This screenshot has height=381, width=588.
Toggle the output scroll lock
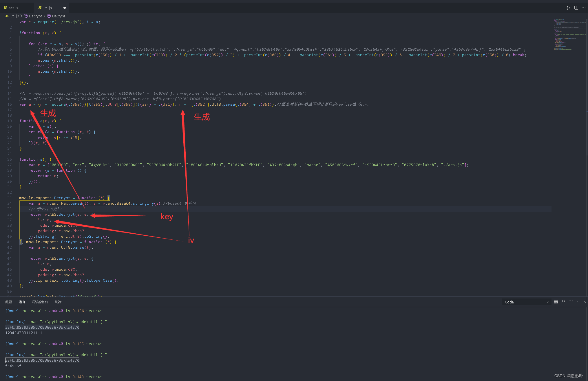(563, 302)
